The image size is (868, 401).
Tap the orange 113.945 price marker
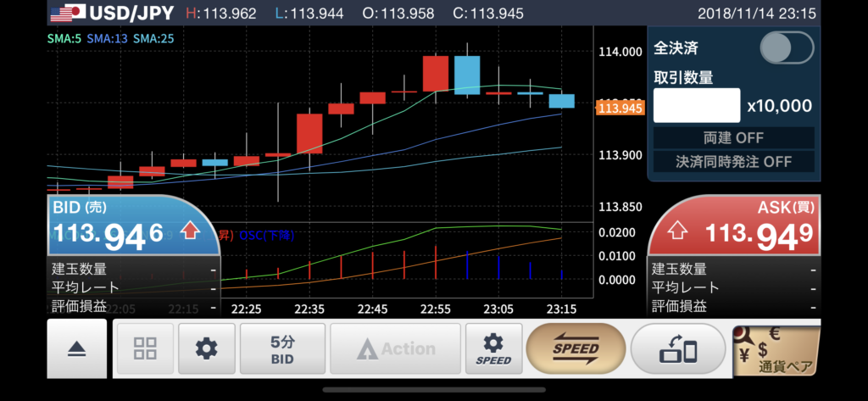point(619,108)
